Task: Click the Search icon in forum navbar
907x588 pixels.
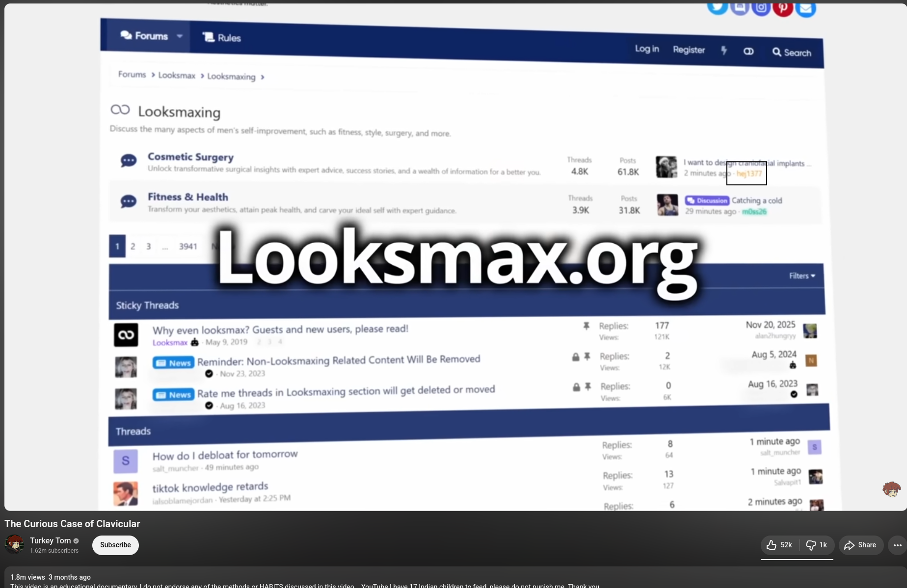Action: click(792, 52)
